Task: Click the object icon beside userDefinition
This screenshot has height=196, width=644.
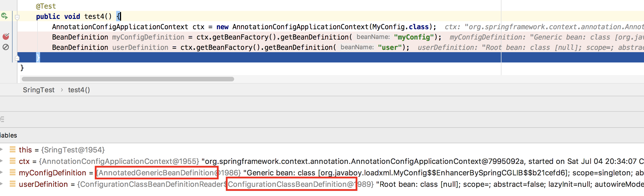Action: pos(13,184)
